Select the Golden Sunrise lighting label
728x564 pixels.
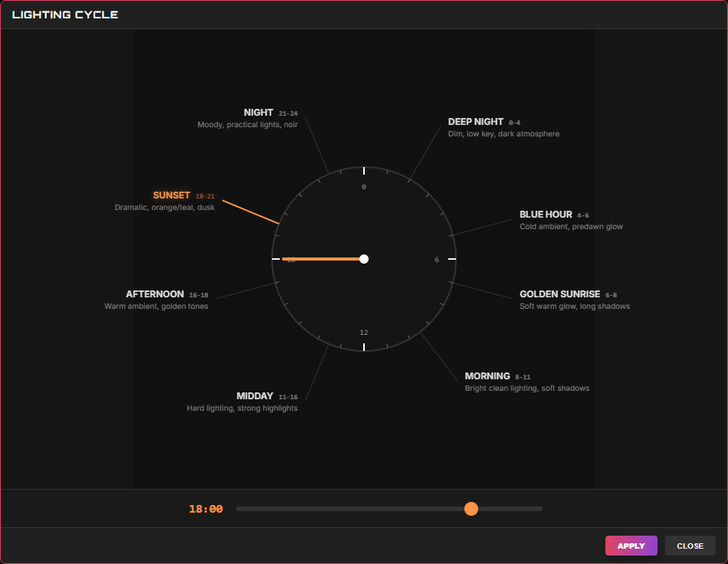559,294
